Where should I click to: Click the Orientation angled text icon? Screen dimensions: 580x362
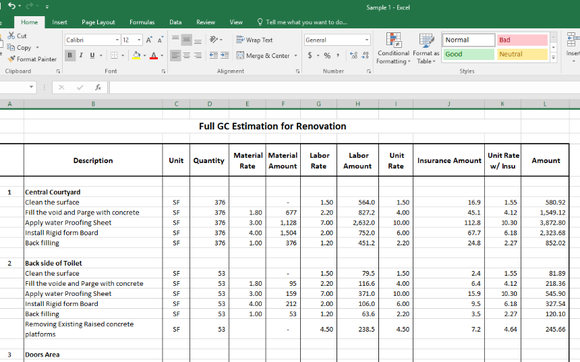point(214,39)
